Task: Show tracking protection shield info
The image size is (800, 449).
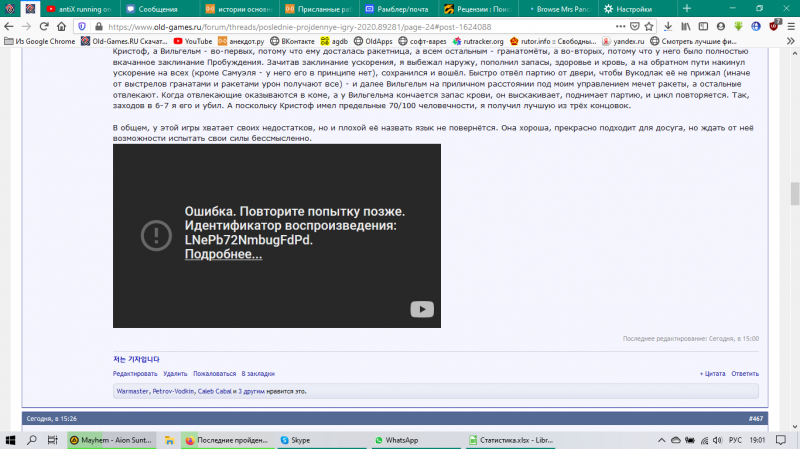Action: 82,27
